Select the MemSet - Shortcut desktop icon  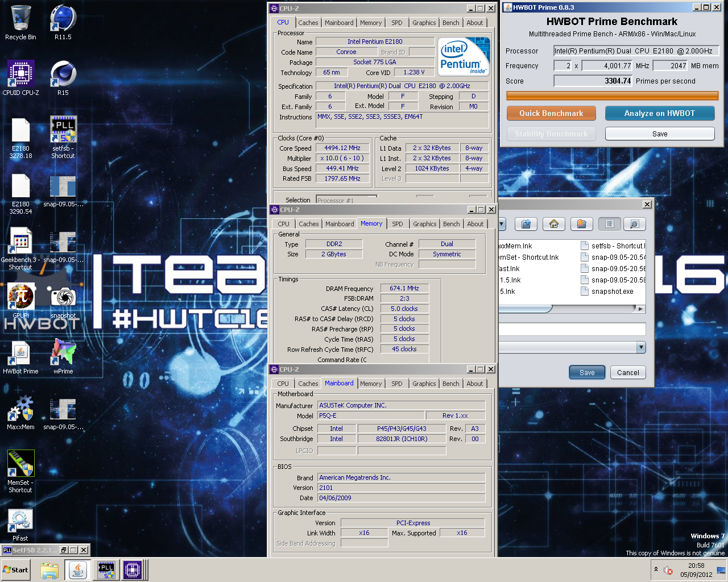tap(20, 472)
